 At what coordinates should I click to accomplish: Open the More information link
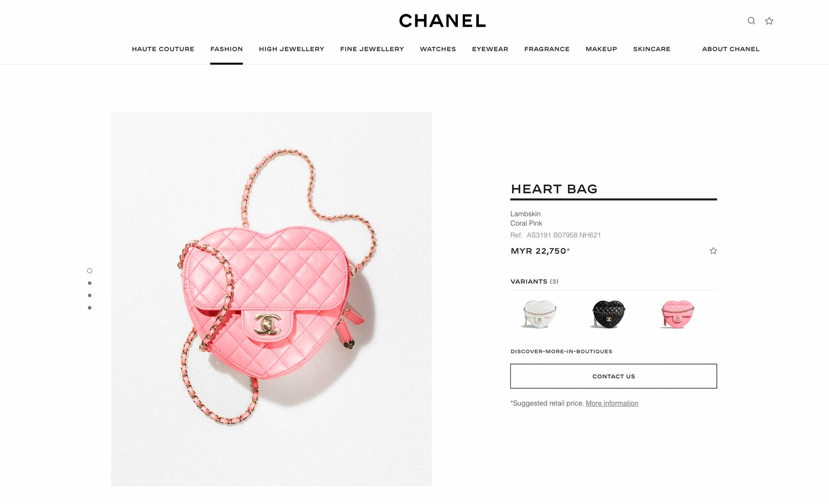(x=612, y=403)
